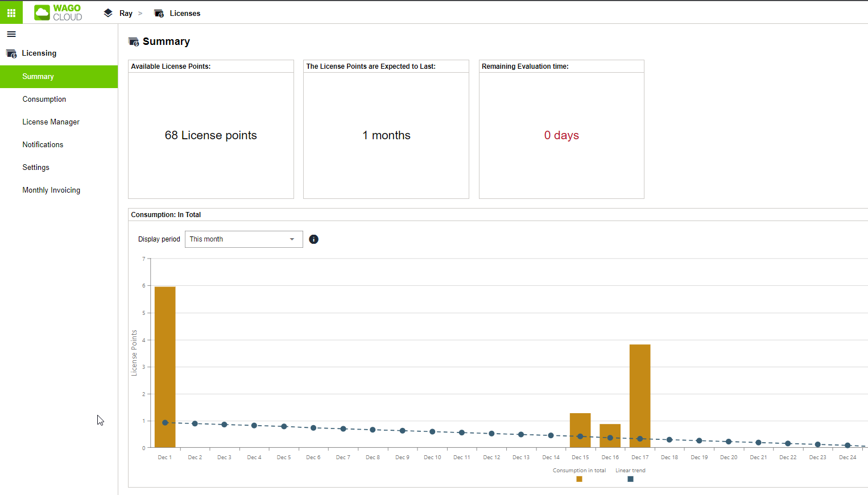Click the 'License Points' y-axis title
This screenshot has height=495, width=868.
coord(134,353)
